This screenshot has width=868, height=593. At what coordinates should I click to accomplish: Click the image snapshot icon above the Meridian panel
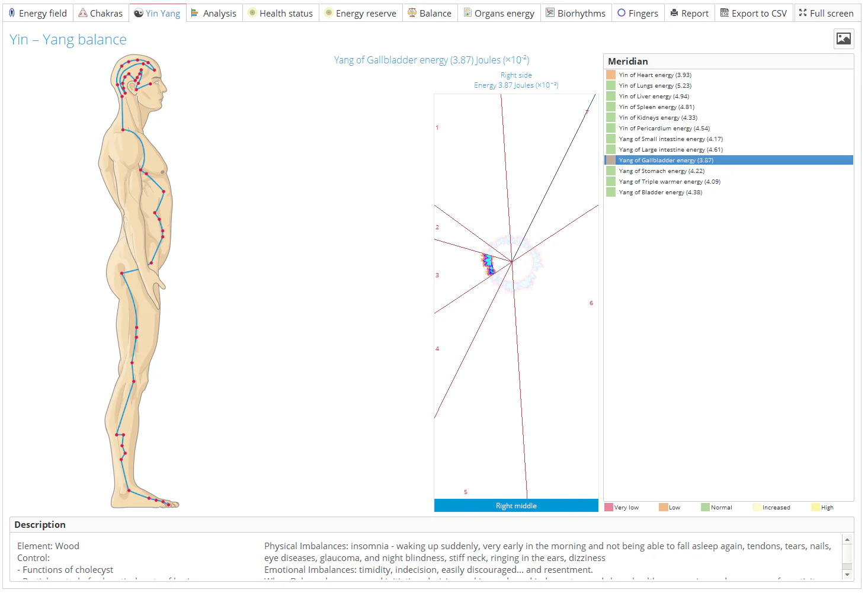coord(843,39)
